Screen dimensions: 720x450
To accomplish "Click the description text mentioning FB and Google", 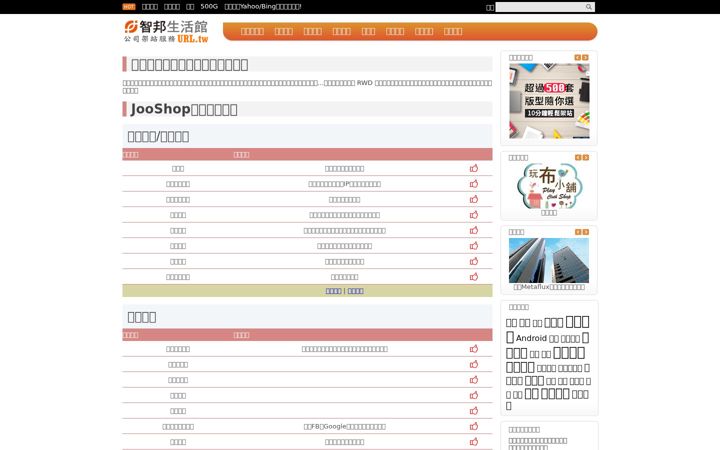I will pyautogui.click(x=344, y=427).
